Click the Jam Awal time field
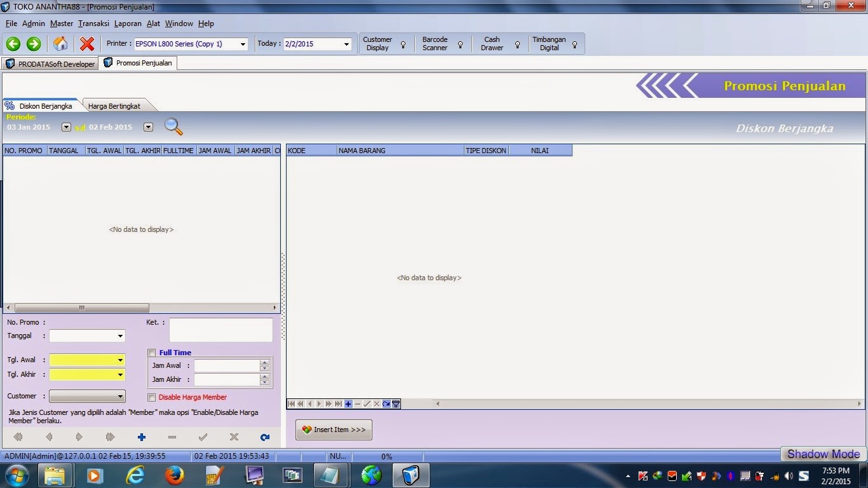Screen dimensions: 868x488 tap(227, 365)
